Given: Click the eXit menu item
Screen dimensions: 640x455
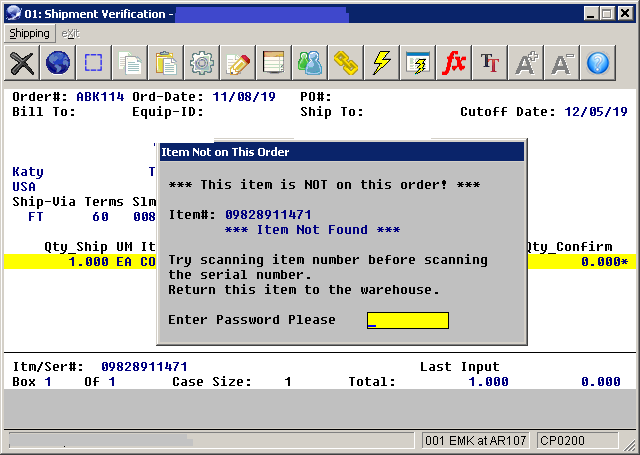Looking at the screenshot, I should (x=70, y=33).
